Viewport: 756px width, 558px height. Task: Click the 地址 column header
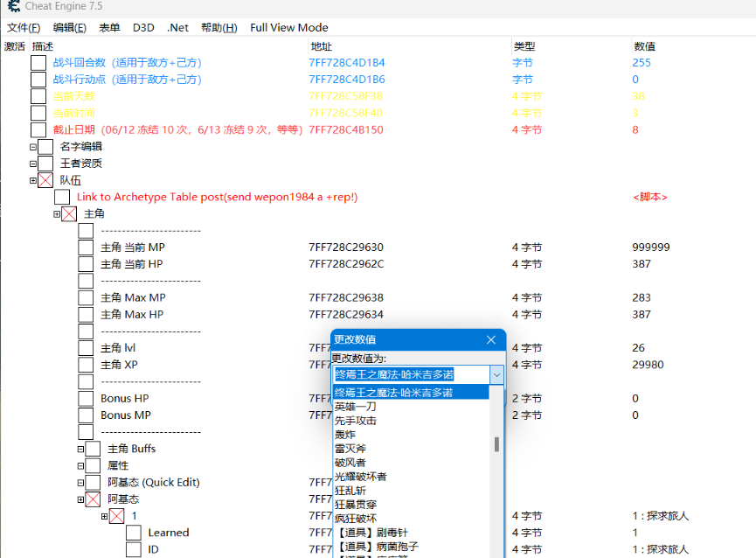(321, 46)
